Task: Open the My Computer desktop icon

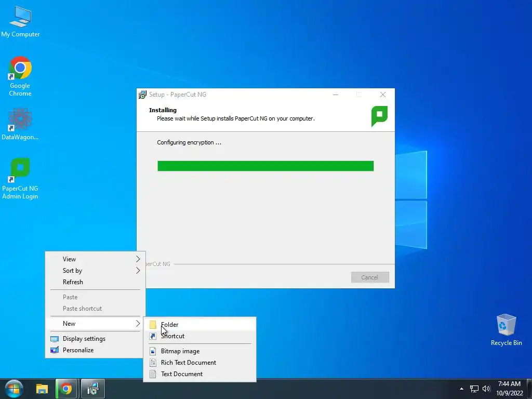Action: pyautogui.click(x=20, y=22)
